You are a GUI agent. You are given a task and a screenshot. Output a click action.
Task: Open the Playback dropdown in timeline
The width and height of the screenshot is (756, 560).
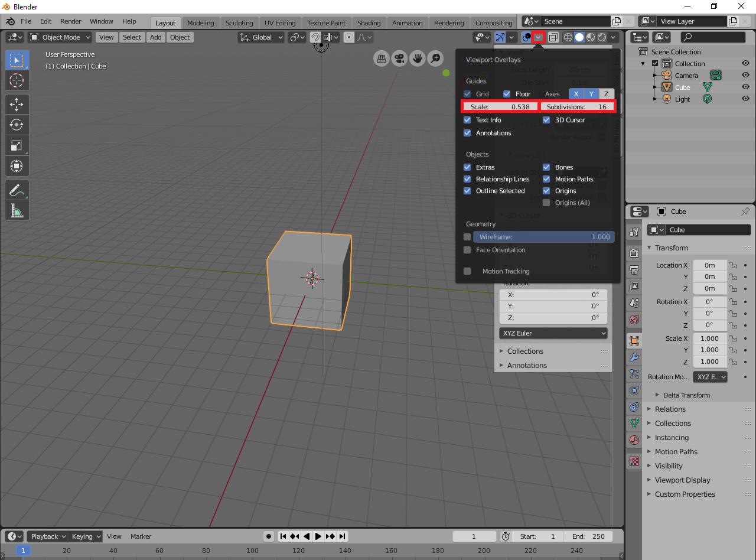pyautogui.click(x=48, y=536)
